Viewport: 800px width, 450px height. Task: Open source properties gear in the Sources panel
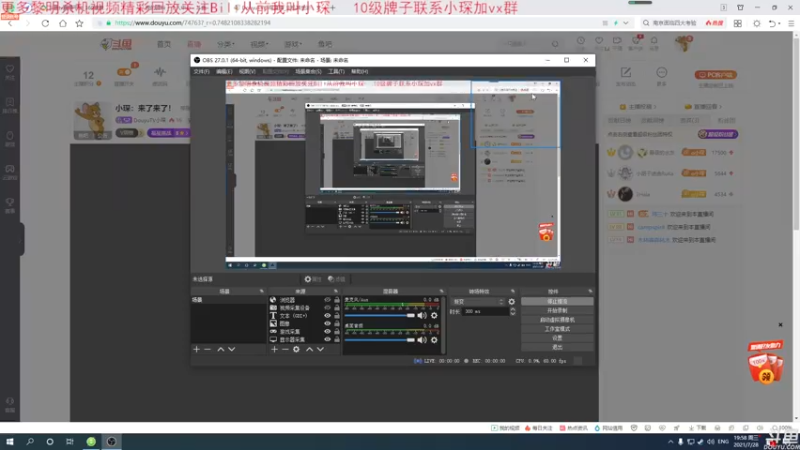(x=296, y=349)
